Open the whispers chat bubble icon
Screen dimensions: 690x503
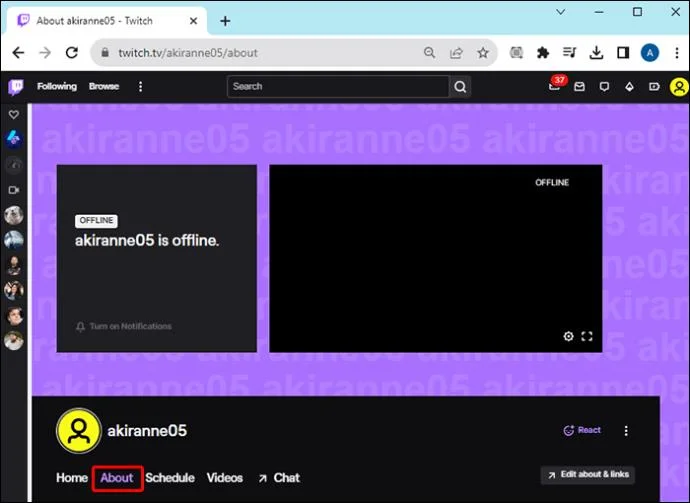coord(604,87)
